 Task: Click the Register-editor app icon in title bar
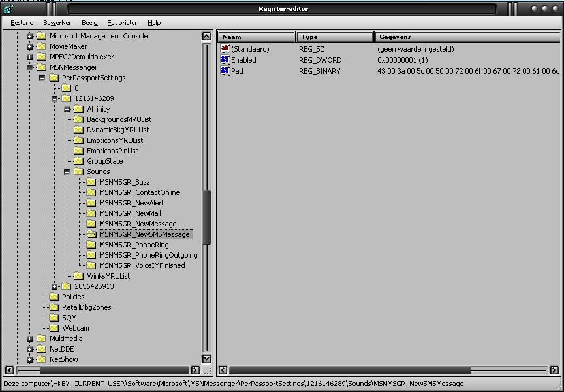[x=8, y=8]
